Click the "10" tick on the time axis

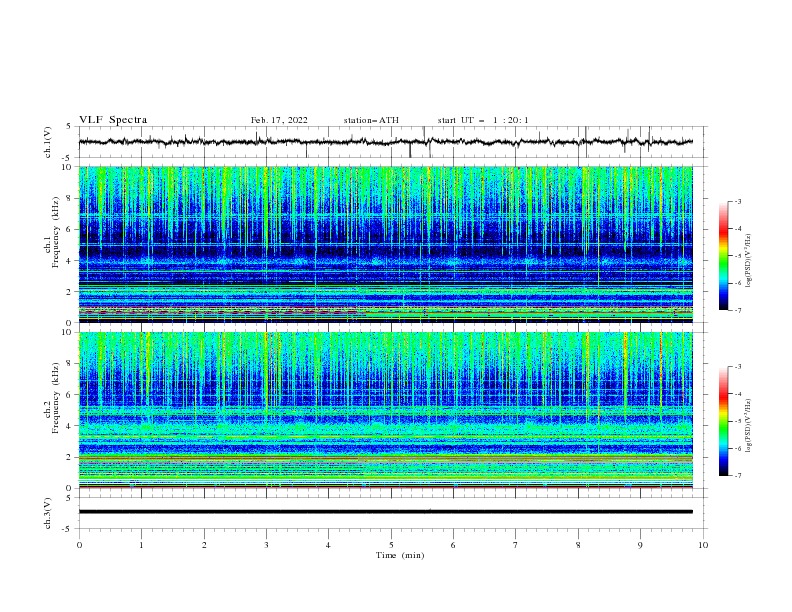[x=703, y=545]
